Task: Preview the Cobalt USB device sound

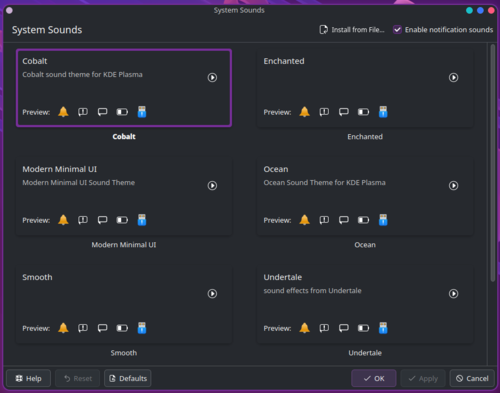Action: click(142, 112)
